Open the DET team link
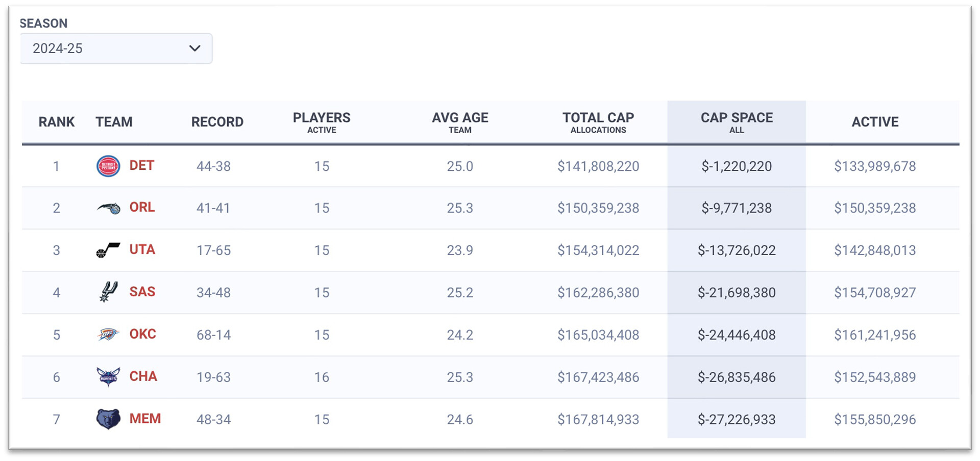This screenshot has width=980, height=461. (x=142, y=166)
